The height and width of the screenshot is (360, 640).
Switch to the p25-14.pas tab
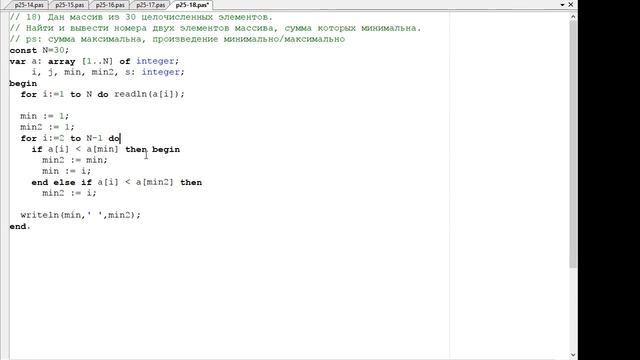coord(29,5)
